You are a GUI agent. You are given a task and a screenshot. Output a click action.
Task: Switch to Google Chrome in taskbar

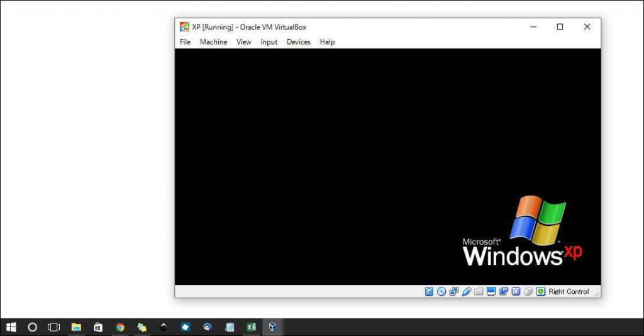point(120,327)
